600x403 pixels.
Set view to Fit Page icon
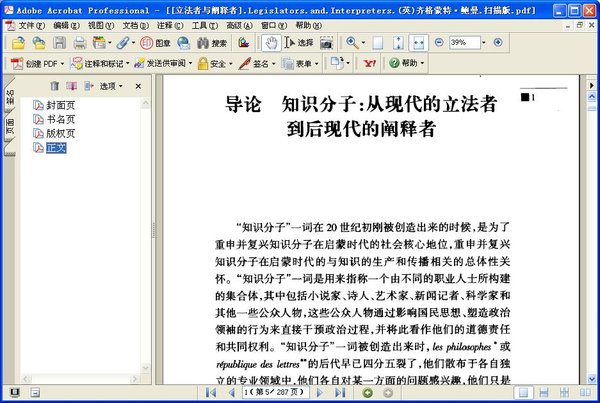pyautogui.click(x=398, y=43)
